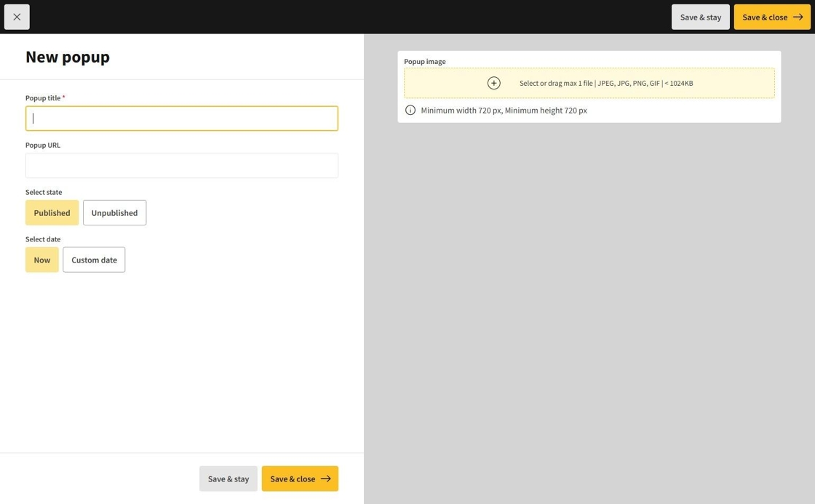Click the arrow icon on bottom Save & close
Image resolution: width=815 pixels, height=504 pixels.
[325, 479]
